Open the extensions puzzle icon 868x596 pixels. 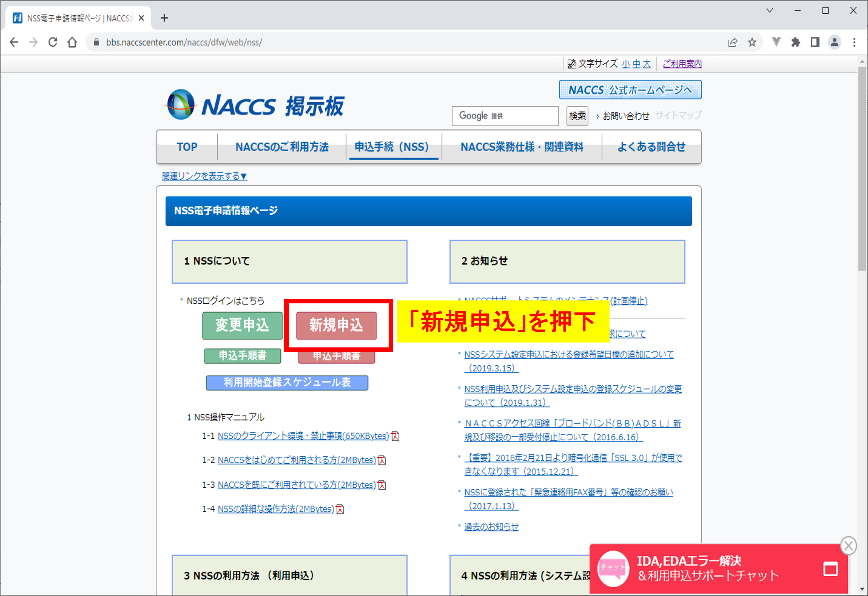[x=796, y=42]
